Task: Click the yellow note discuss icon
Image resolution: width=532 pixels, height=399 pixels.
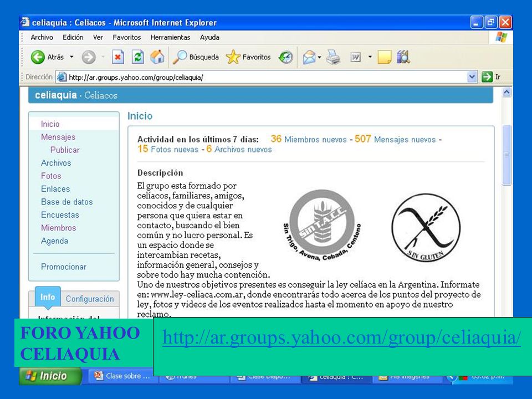Action: pos(384,57)
